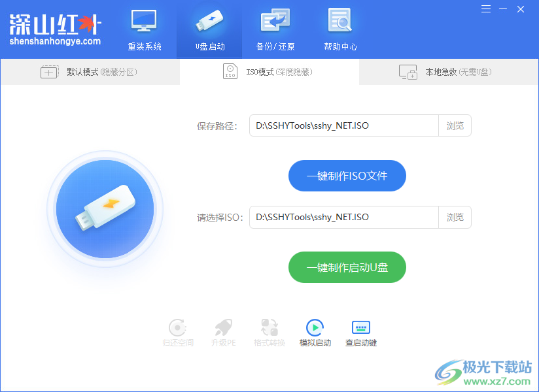The height and width of the screenshot is (392, 539).
Task: Click 一键制作ISO文件 (Make ISO) button
Action: point(347,175)
